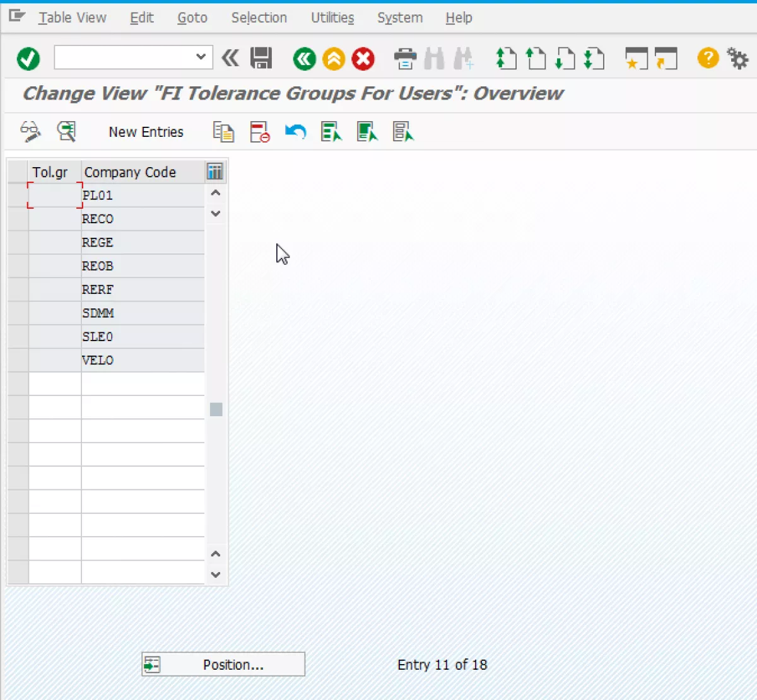This screenshot has height=700, width=757.
Task: Click the Tol.gr column header
Action: pos(55,172)
